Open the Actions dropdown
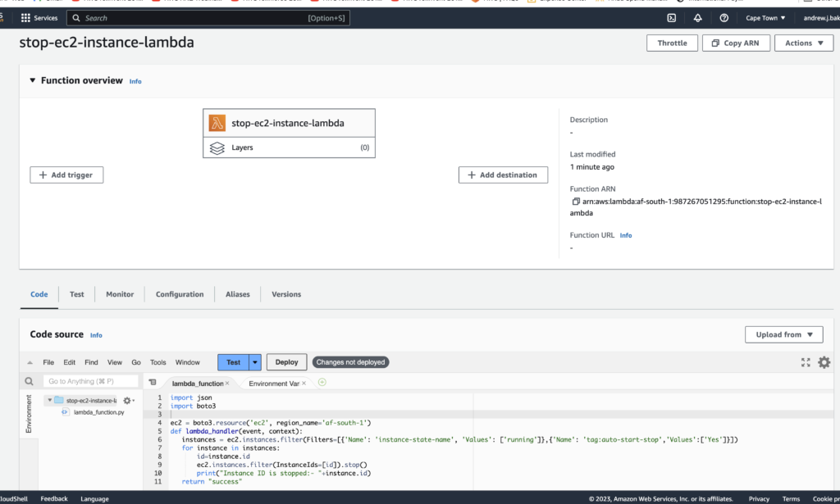 pos(804,43)
